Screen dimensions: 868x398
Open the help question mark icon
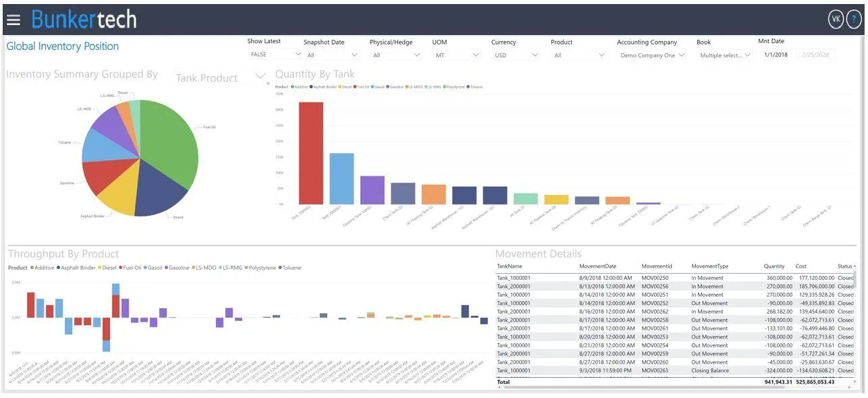(854, 20)
